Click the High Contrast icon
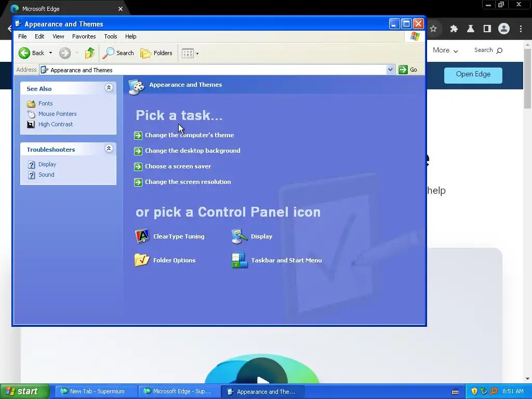The height and width of the screenshot is (399, 532). (31, 125)
